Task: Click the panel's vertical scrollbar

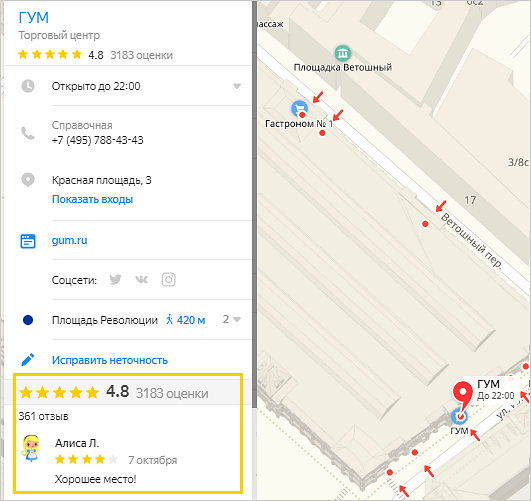Action: [254, 203]
